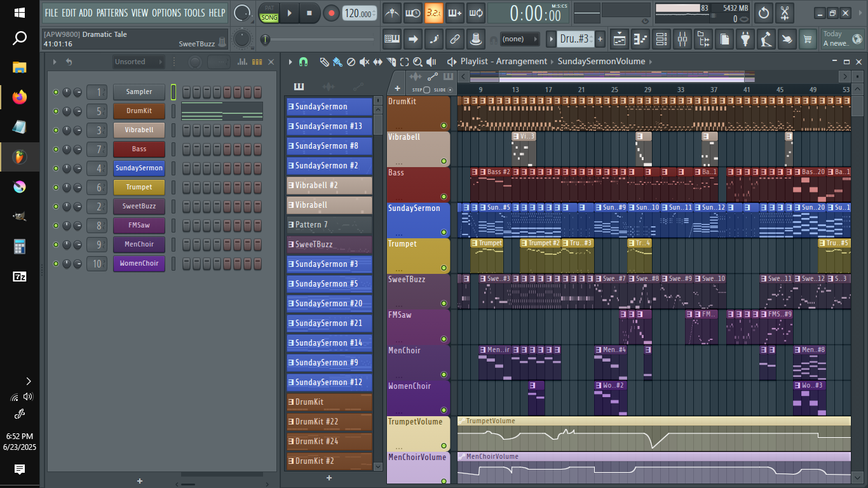
Task: Select the Paint brush tool in Playlist
Action: [337, 62]
